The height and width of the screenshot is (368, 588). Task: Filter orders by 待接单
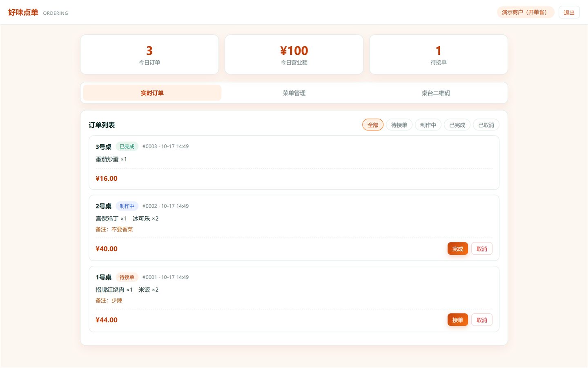[x=399, y=125]
